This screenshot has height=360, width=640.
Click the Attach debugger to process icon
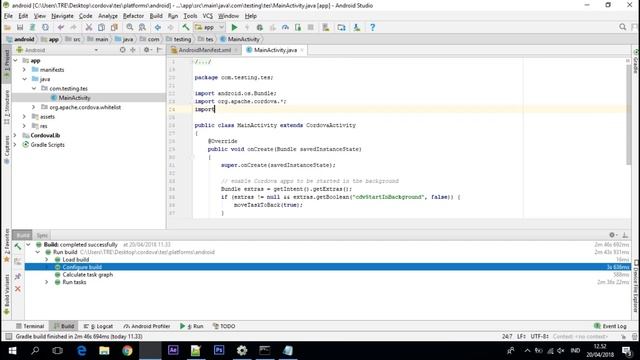point(298,27)
